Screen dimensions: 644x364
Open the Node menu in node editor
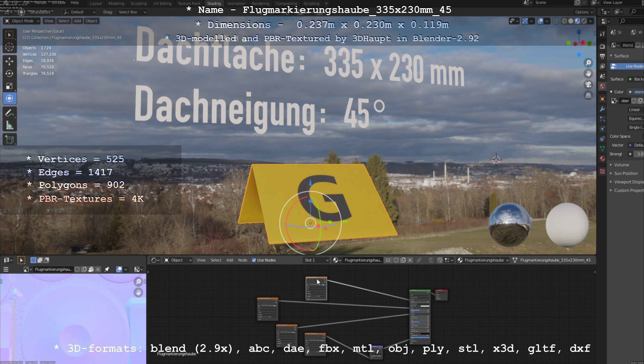242,260
